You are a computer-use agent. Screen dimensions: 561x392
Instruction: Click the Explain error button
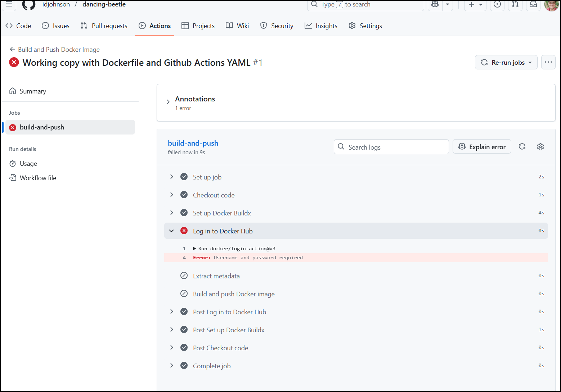482,147
